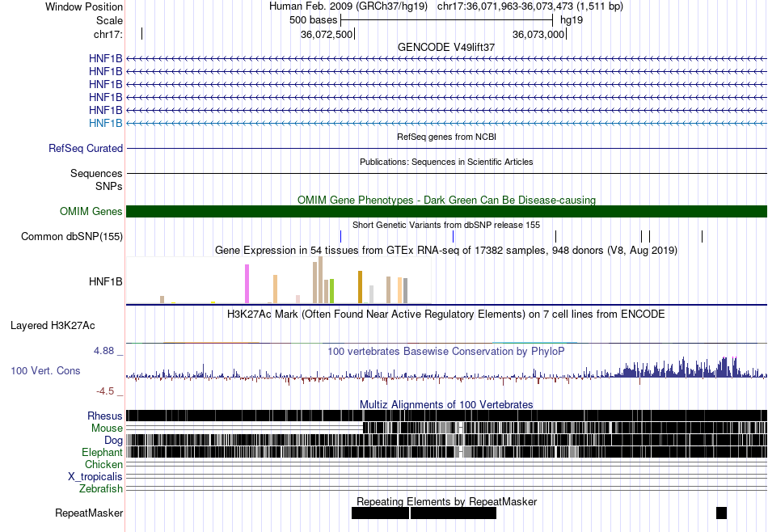Image resolution: width=768 pixels, height=532 pixels.
Task: Click the light-blue HNF1B transcript label
Action: click(x=105, y=123)
